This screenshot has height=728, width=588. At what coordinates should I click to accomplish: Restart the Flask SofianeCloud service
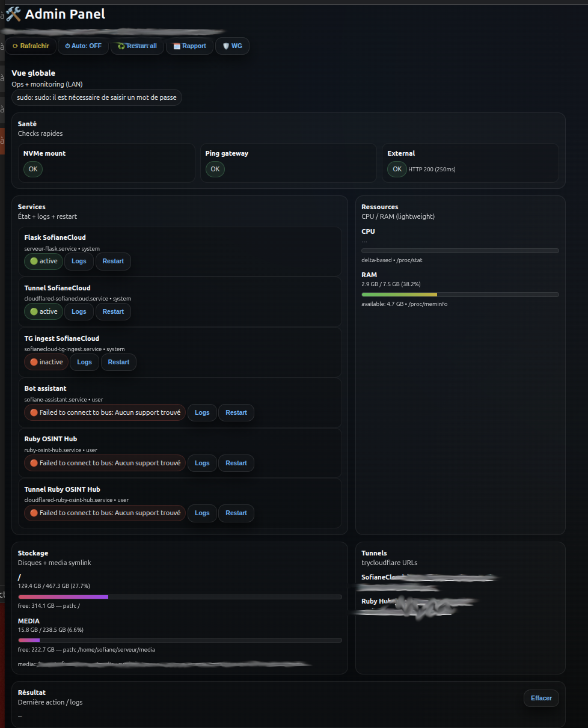[x=113, y=262]
